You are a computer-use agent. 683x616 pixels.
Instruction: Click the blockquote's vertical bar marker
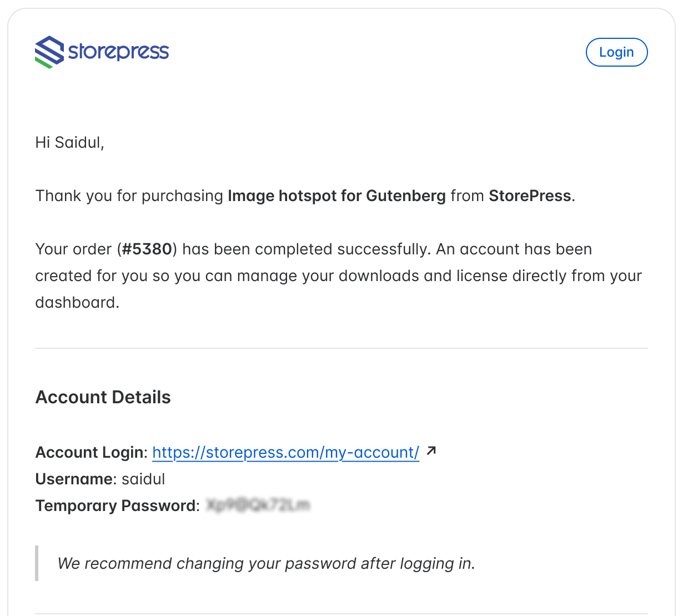tap(37, 563)
